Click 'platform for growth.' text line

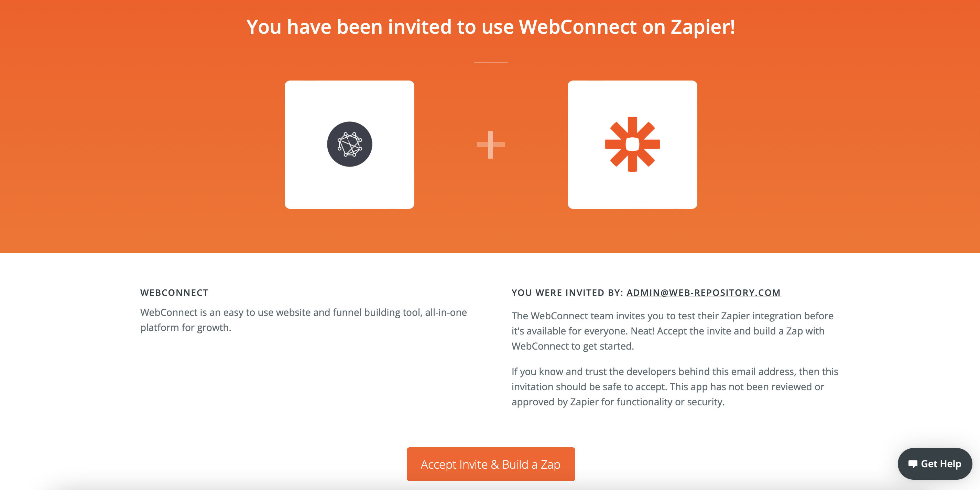[186, 328]
